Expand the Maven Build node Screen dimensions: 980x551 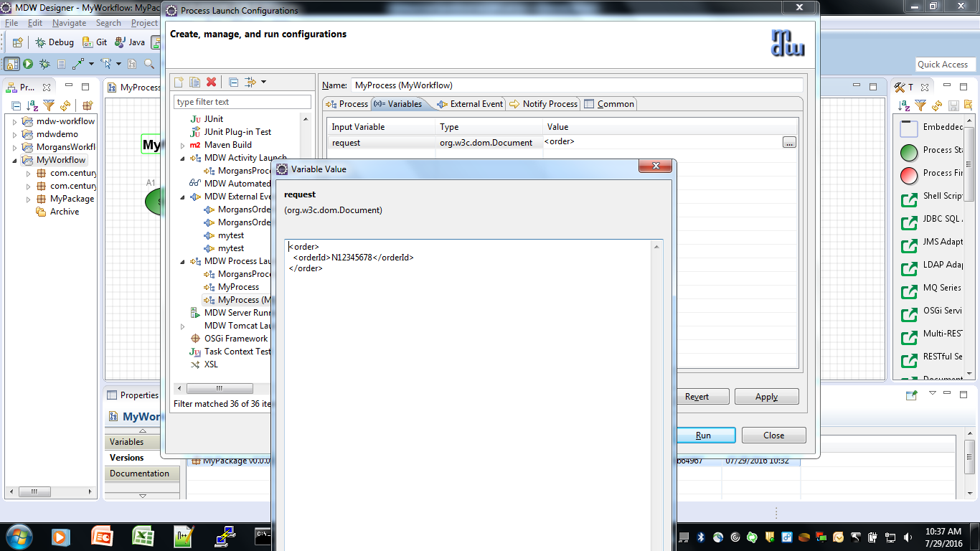[182, 145]
